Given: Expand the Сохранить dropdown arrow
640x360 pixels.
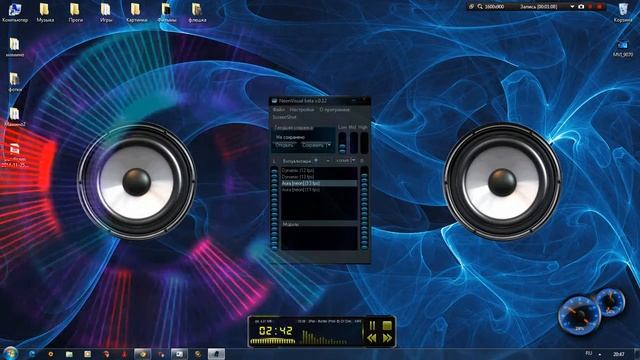Looking at the screenshot, I should click(x=329, y=145).
